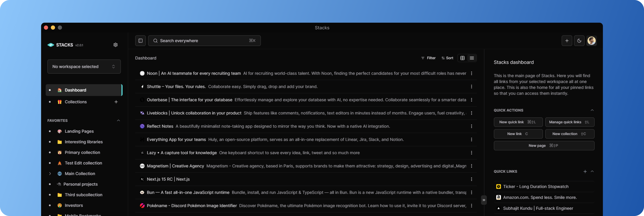644x216 pixels.
Task: Open the user profile avatar
Action: pyautogui.click(x=591, y=41)
